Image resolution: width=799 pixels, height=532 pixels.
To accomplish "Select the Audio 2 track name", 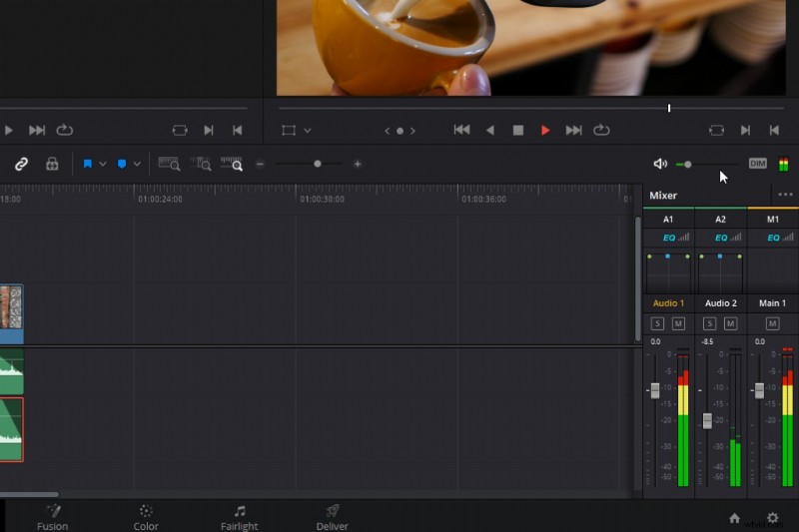I will tap(720, 303).
